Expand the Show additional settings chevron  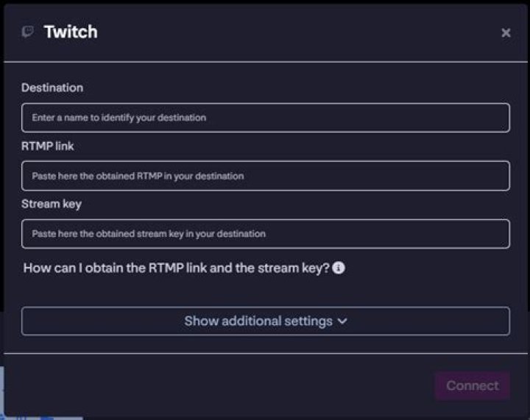[x=342, y=321]
